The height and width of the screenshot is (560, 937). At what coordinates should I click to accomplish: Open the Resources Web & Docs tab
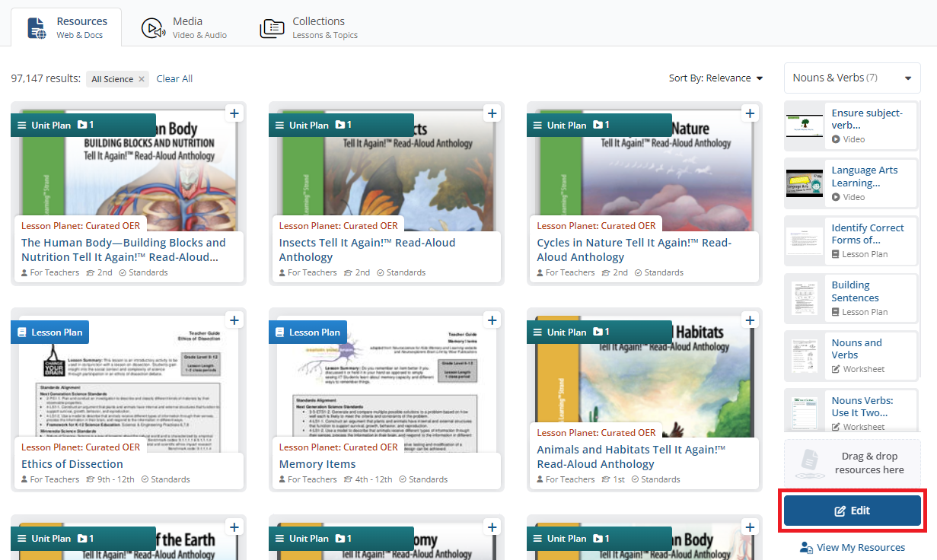[66, 27]
